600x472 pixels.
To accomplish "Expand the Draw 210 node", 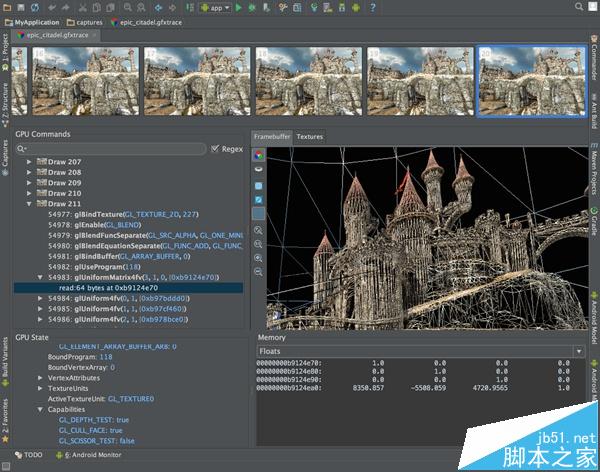I will pyautogui.click(x=29, y=193).
